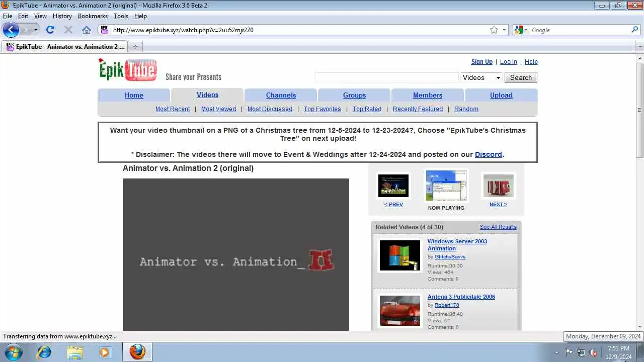Click the search magnifier icon in Firefox search box
Screen dimensions: 644x362
(634, 30)
